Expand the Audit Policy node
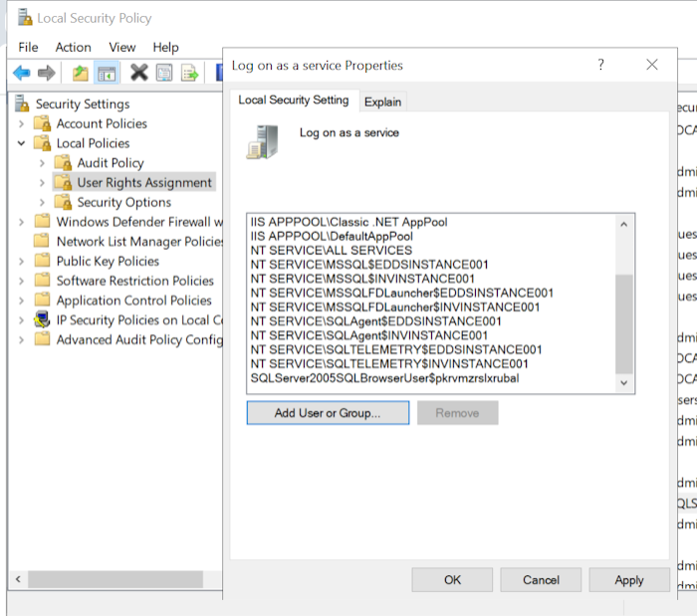Viewport: 697px width, 616px height. 42,163
